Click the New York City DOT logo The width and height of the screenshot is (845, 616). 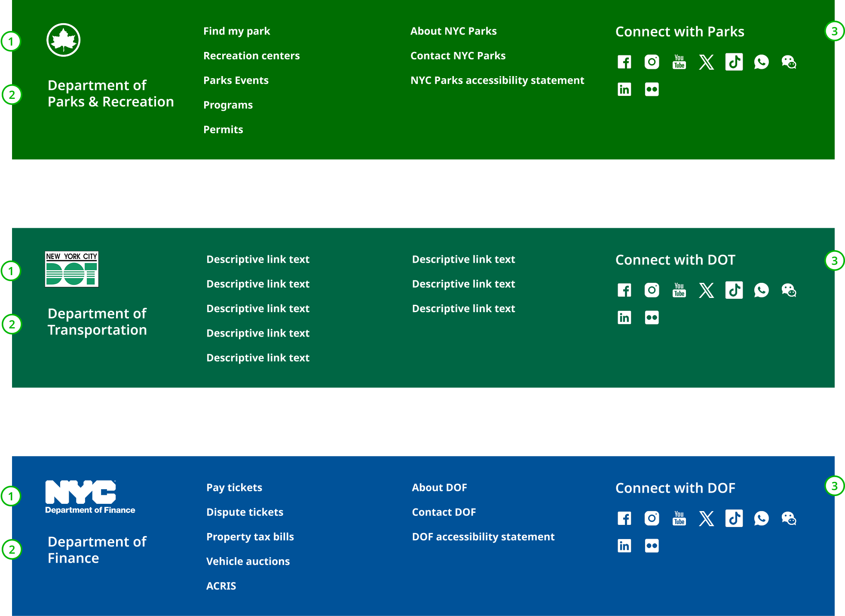click(71, 269)
